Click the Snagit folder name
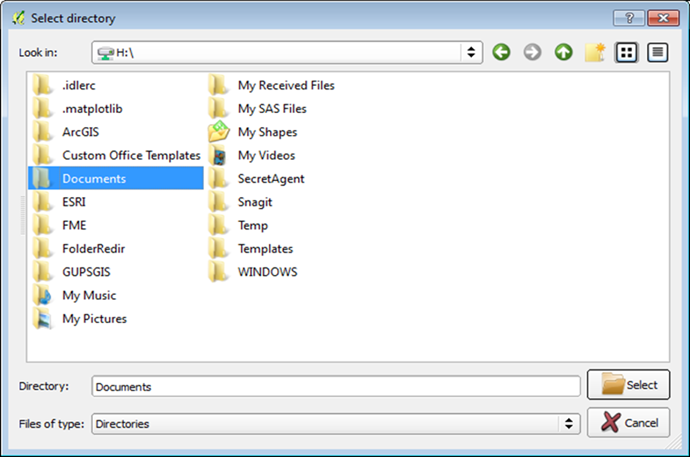The width and height of the screenshot is (690, 457). point(255,202)
